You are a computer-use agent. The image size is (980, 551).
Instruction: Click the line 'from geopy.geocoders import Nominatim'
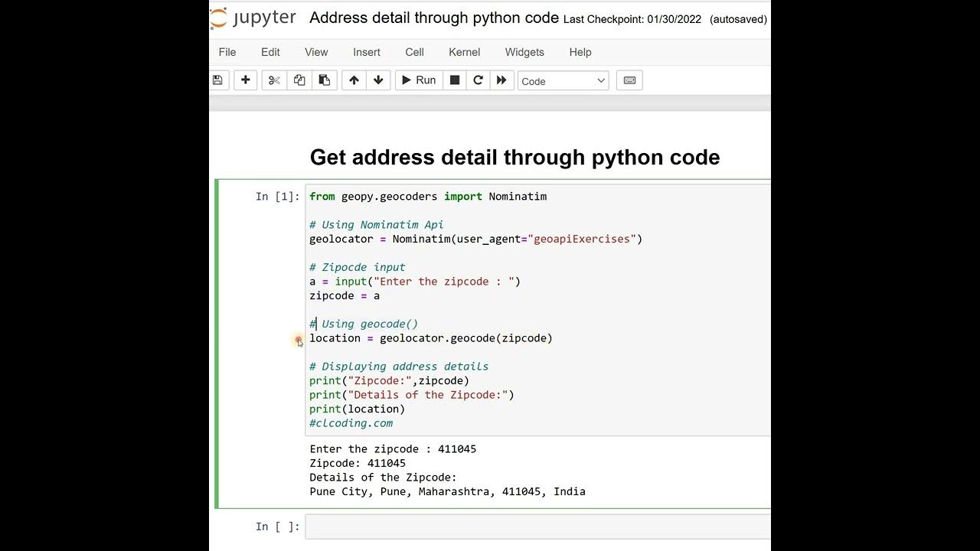coord(428,197)
